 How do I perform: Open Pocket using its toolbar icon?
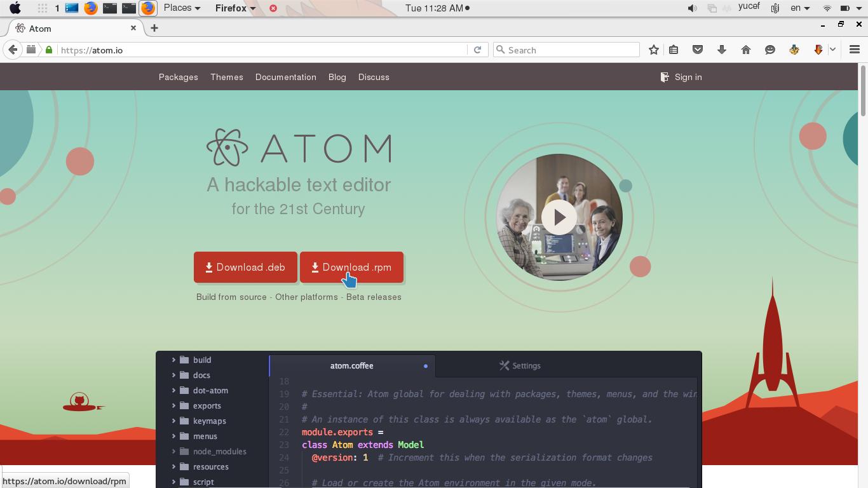[x=698, y=50]
